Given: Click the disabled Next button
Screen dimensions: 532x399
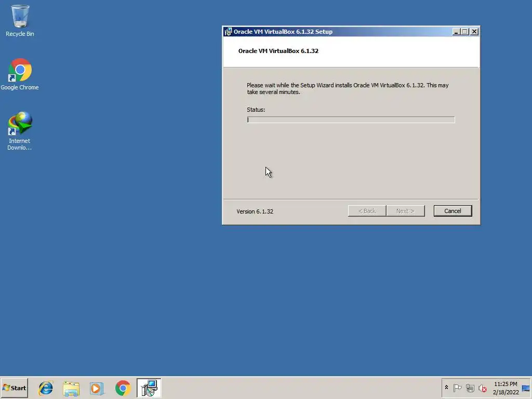Looking at the screenshot, I should pos(405,211).
